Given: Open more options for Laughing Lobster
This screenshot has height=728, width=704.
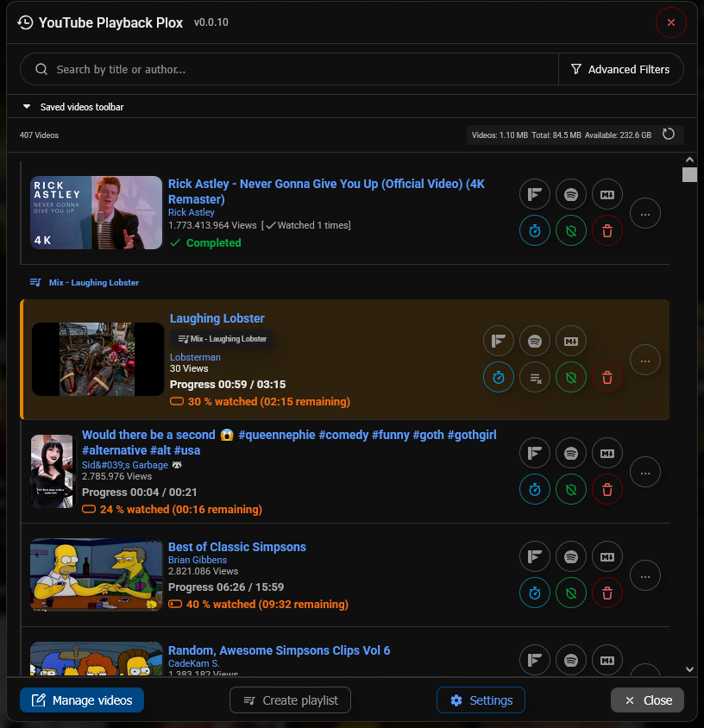Looking at the screenshot, I should 645,360.
